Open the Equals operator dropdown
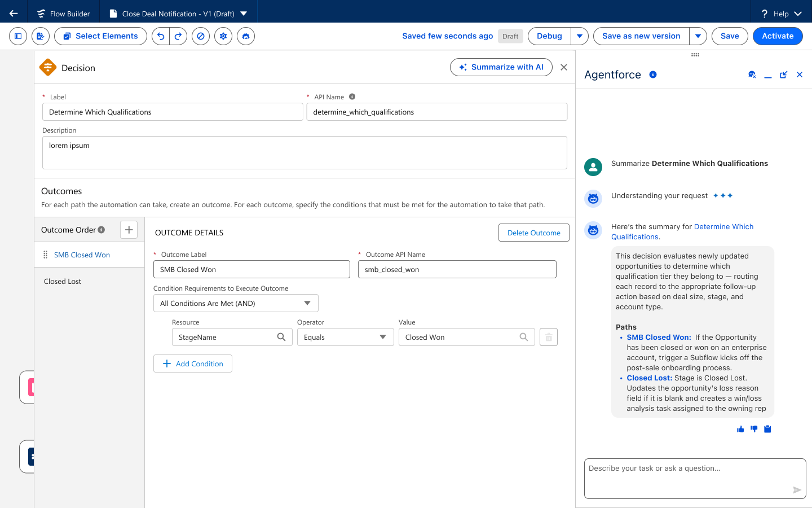Viewport: 812px width, 508px height. [x=345, y=337]
